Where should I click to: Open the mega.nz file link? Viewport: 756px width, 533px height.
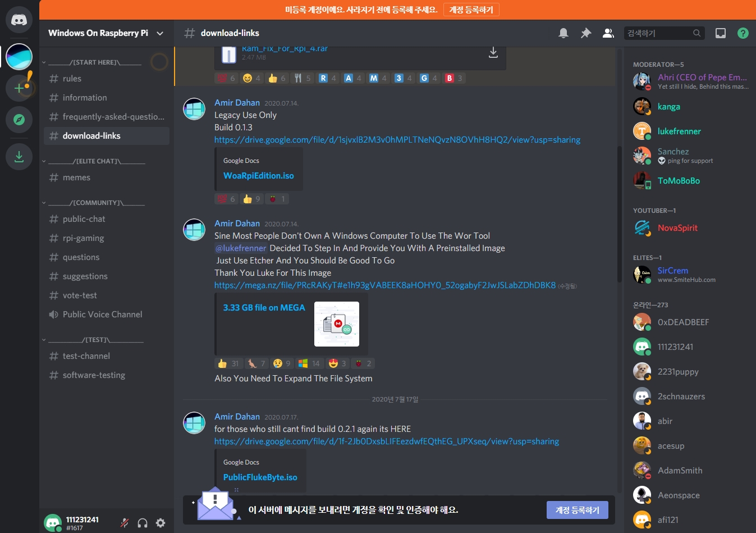pos(385,285)
